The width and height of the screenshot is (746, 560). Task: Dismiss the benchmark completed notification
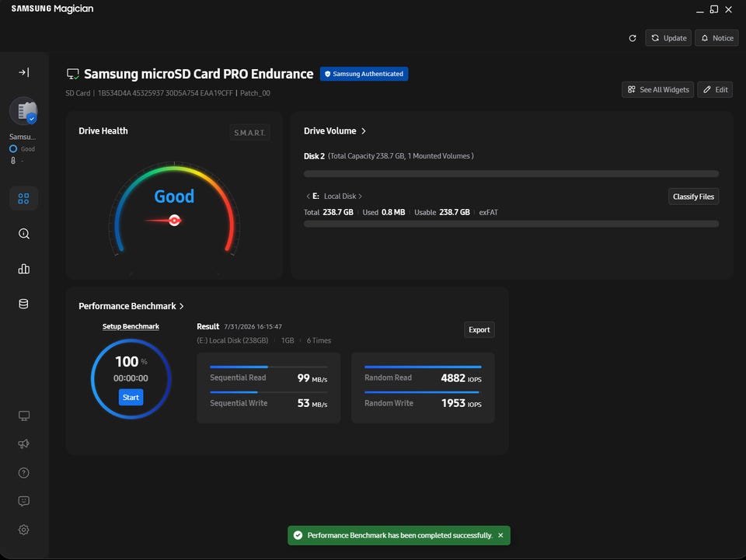(x=500, y=535)
